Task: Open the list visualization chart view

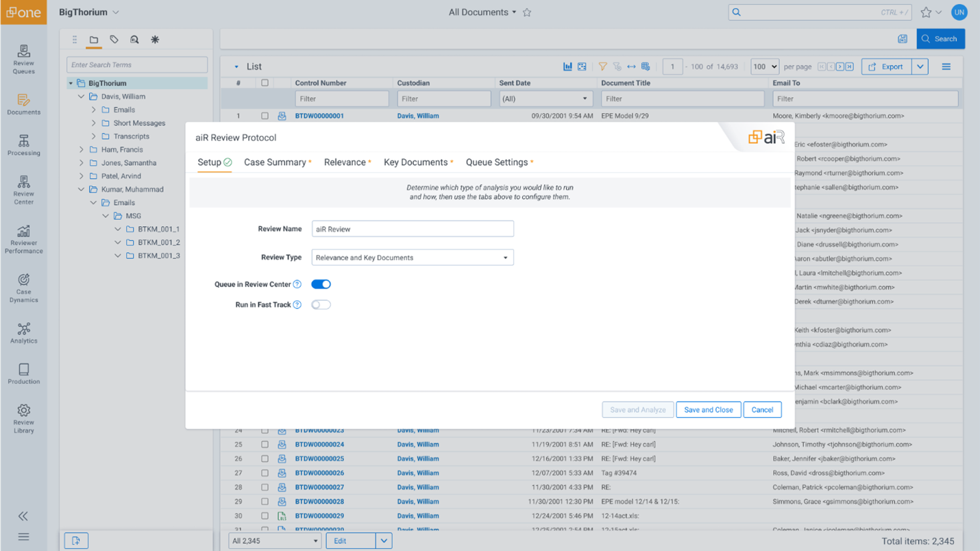Action: tap(567, 66)
